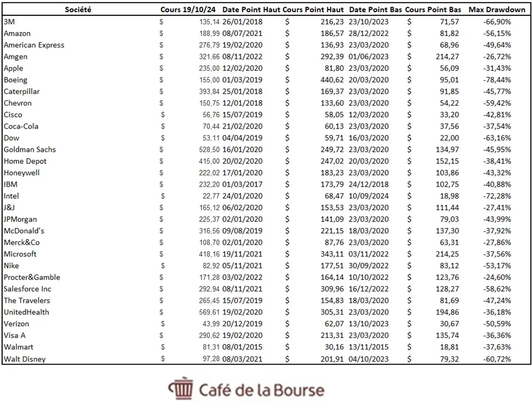The width and height of the screenshot is (532, 406).
Task: Select the Merck&Co company cell
Action: click(22, 242)
